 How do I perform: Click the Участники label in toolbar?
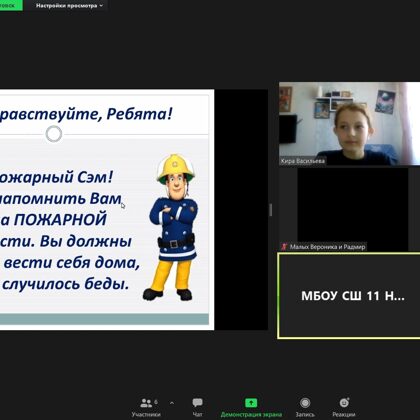click(x=146, y=414)
